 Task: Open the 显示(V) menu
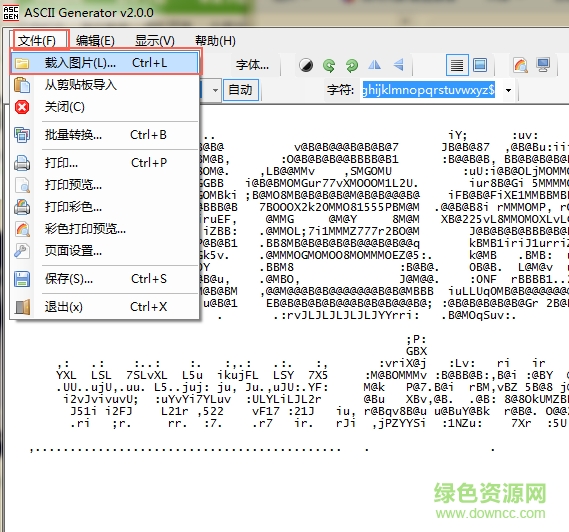[155, 40]
